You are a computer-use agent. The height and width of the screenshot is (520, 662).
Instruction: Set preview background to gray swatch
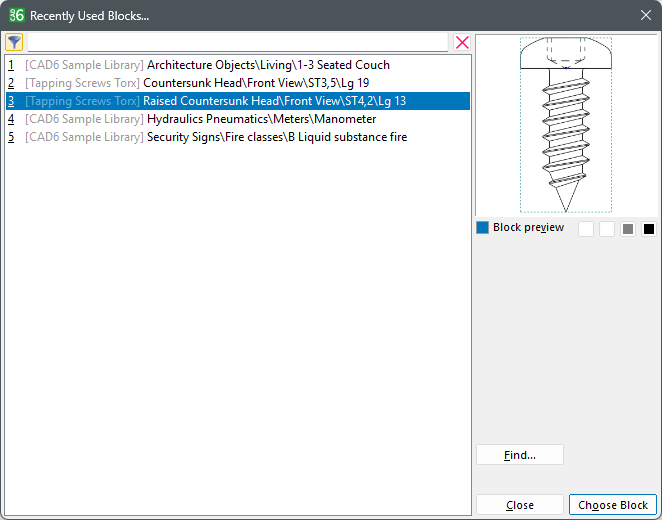click(628, 229)
